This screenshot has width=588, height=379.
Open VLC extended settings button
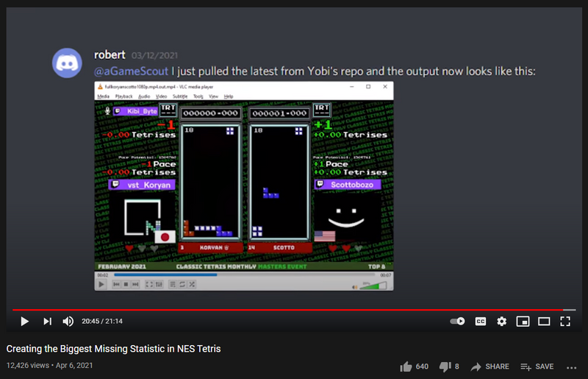159,284
